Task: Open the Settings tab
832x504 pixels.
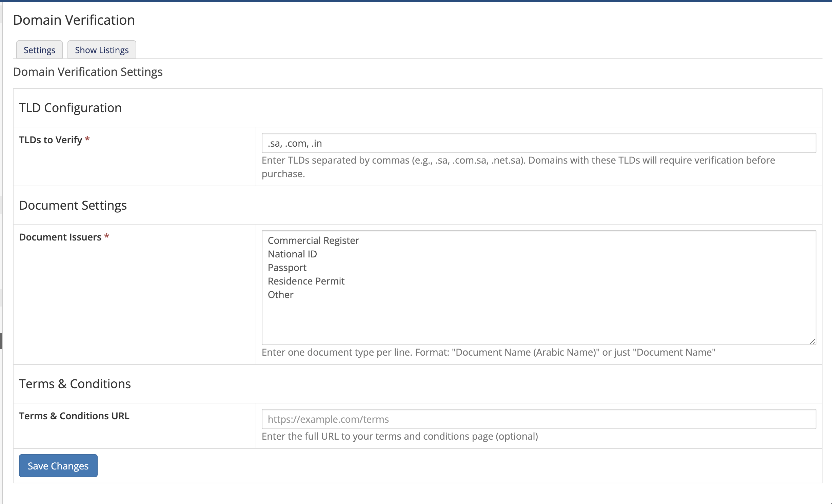Action: click(39, 50)
